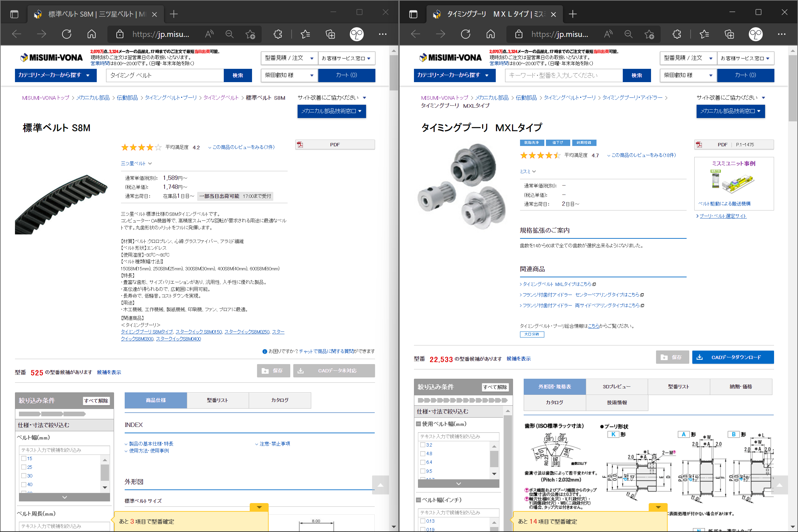The width and height of the screenshot is (798, 532).
Task: Open collections icon in left browser
Action: (x=330, y=34)
